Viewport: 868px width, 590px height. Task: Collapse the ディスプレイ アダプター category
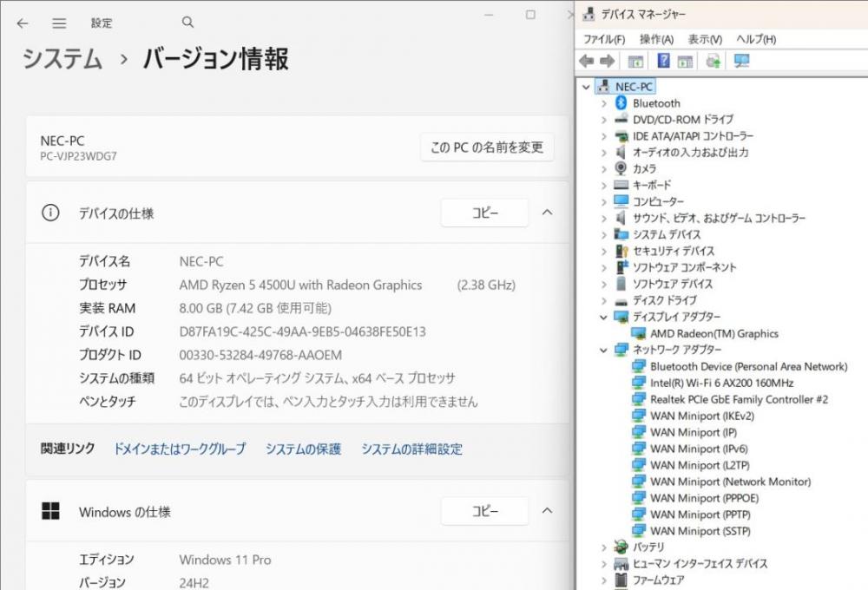604,318
